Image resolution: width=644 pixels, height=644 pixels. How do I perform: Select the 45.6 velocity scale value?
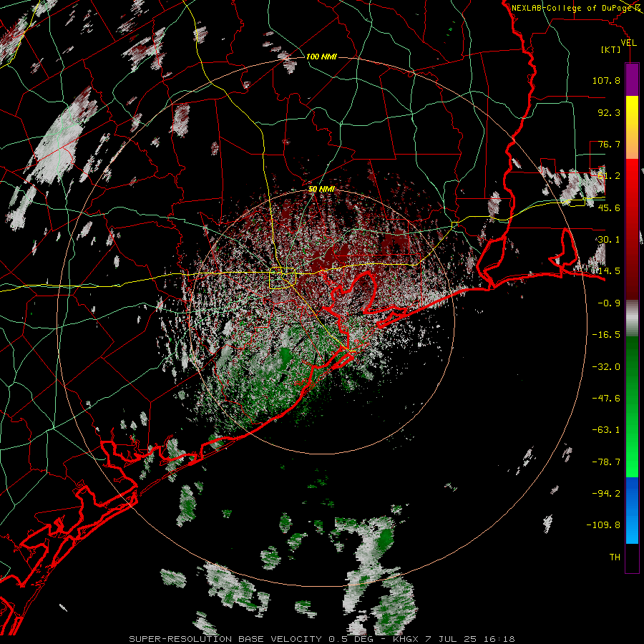(609, 208)
